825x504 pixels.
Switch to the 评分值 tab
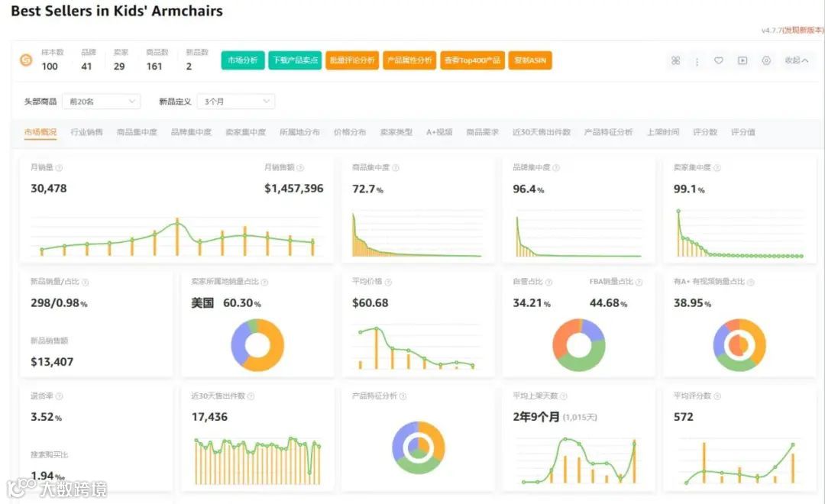[743, 132]
